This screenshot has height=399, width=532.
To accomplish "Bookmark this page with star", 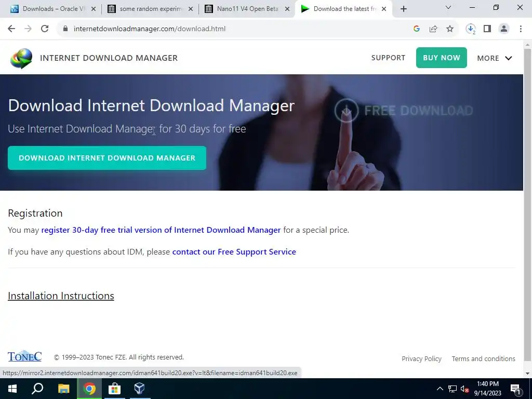I will pyautogui.click(x=450, y=29).
